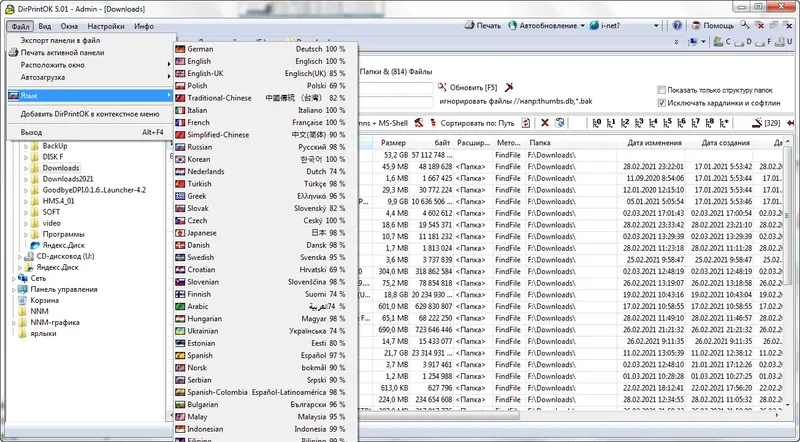Viewport: 800px width, 442px height.
Task: Open the Автообновление globe icon
Action: pos(513,26)
